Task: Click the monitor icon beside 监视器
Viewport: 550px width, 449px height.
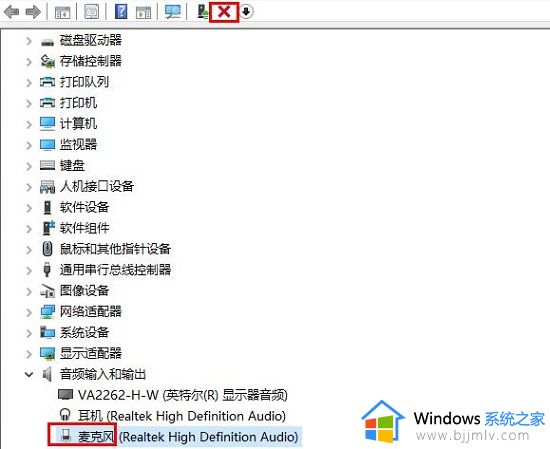Action: (47, 145)
